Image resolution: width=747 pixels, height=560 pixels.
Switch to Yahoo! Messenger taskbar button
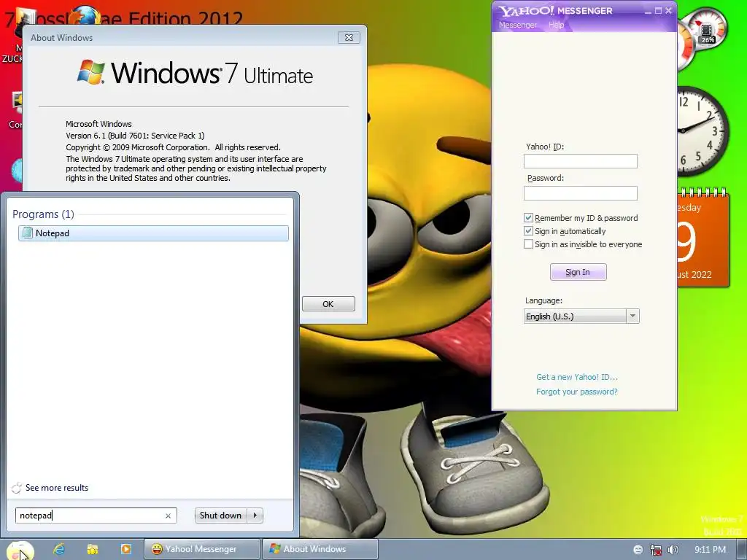202,549
